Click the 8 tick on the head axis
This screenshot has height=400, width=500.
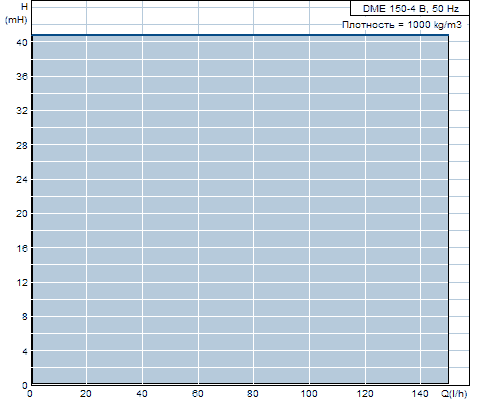[25, 317]
